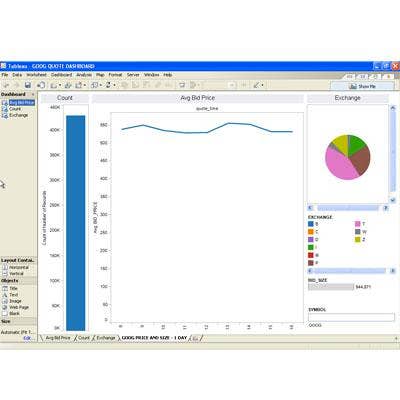
Task: Choose the Vertical layout container
Action: click(x=13, y=274)
